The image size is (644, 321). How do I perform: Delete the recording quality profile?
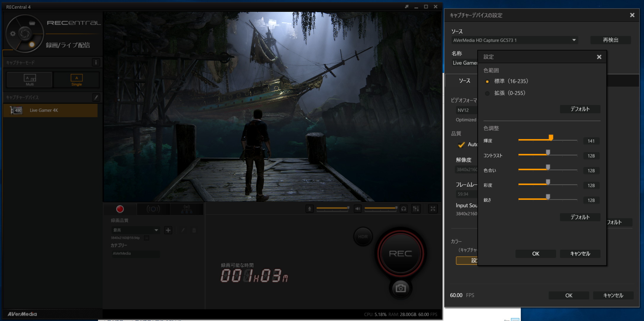(x=194, y=230)
